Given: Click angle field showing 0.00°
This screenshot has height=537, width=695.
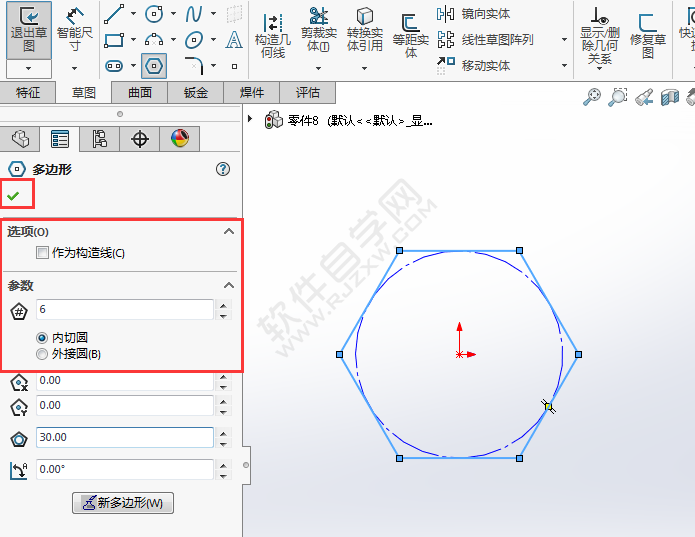Looking at the screenshot, I should click(x=125, y=469).
